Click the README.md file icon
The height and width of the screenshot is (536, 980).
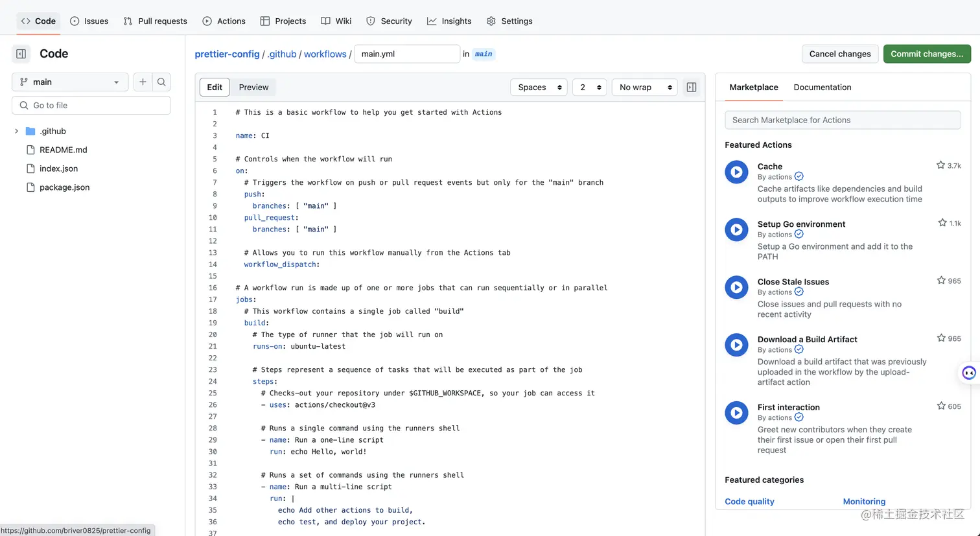click(30, 150)
